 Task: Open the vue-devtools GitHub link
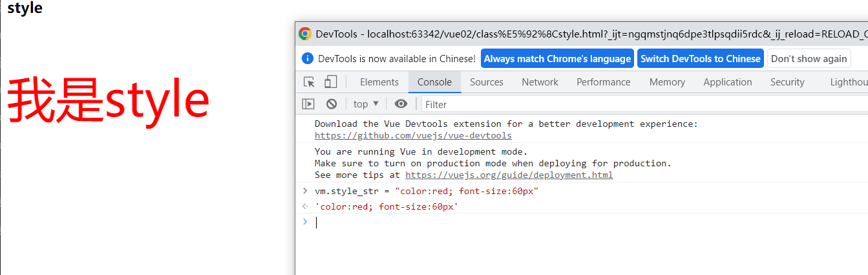point(413,136)
